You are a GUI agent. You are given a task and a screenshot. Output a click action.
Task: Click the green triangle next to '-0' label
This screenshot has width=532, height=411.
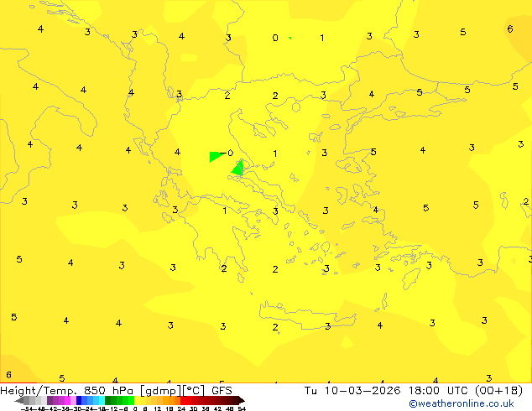[x=216, y=156]
